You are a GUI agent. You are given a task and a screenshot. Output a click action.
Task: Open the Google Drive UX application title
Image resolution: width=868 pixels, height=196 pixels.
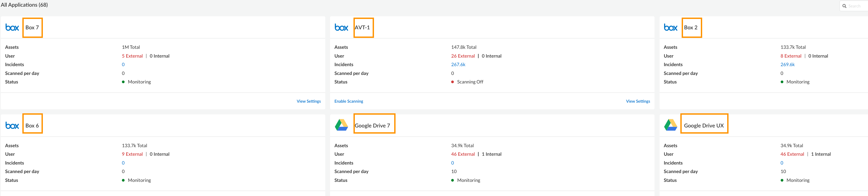coord(704,126)
